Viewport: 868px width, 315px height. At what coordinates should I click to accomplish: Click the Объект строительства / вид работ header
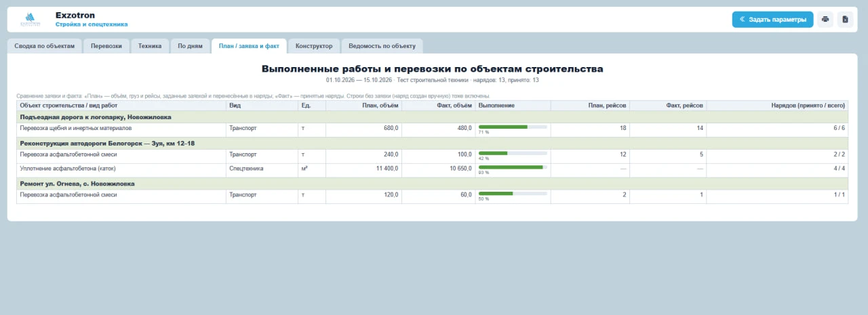pyautogui.click(x=121, y=106)
